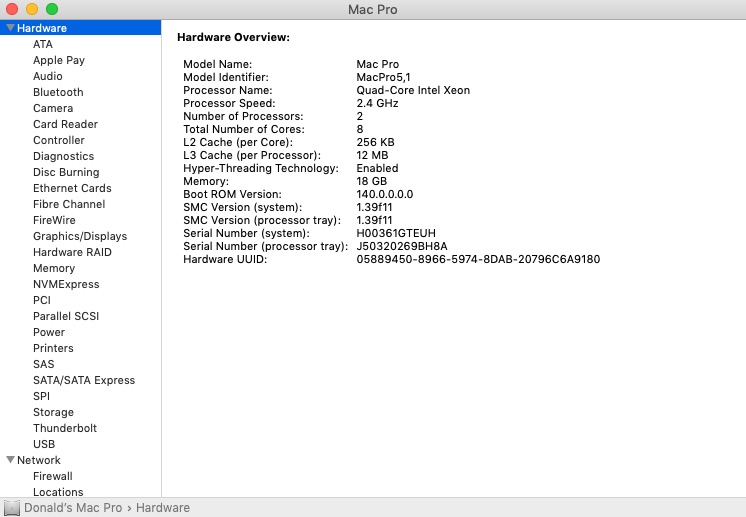Click the Model Name label

[217, 64]
